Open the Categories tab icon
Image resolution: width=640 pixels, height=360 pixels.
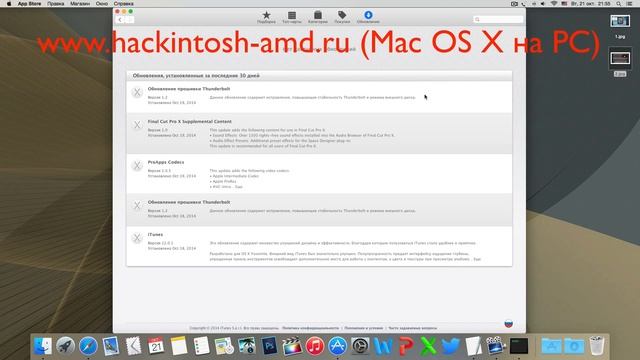318,16
